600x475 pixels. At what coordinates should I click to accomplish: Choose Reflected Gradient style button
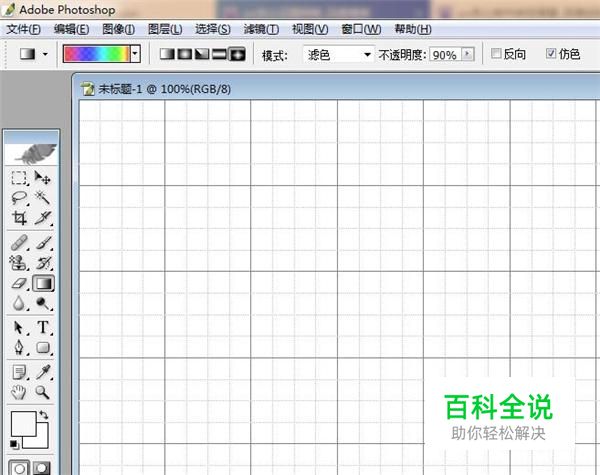(x=219, y=54)
